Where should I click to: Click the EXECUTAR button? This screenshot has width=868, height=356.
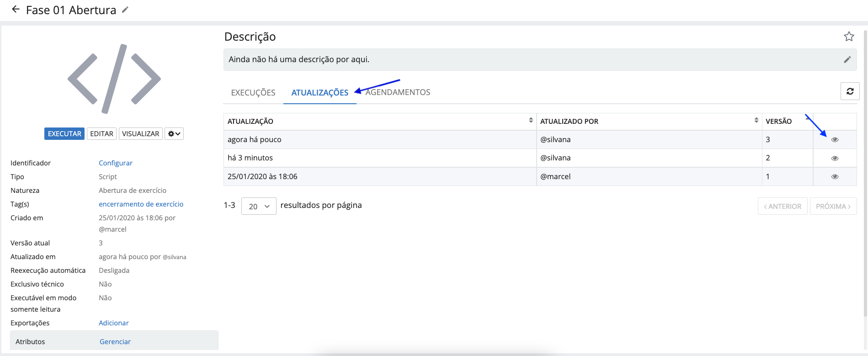64,134
